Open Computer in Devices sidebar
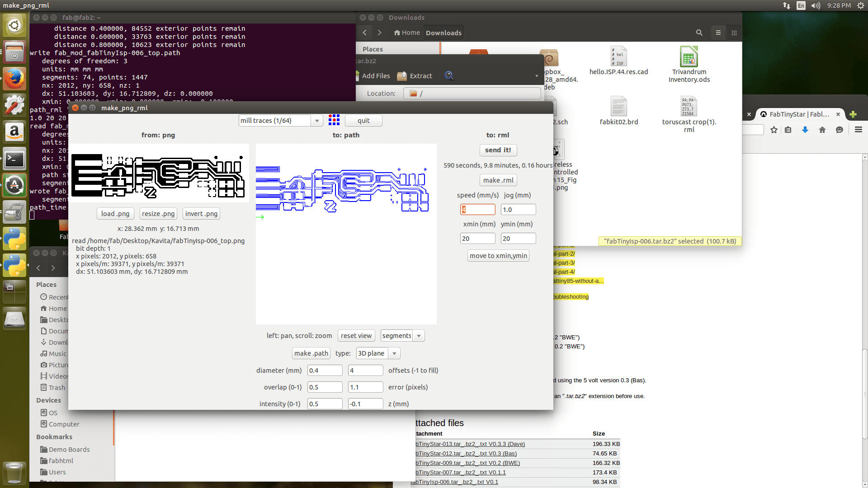This screenshot has width=868, height=488. click(x=64, y=424)
